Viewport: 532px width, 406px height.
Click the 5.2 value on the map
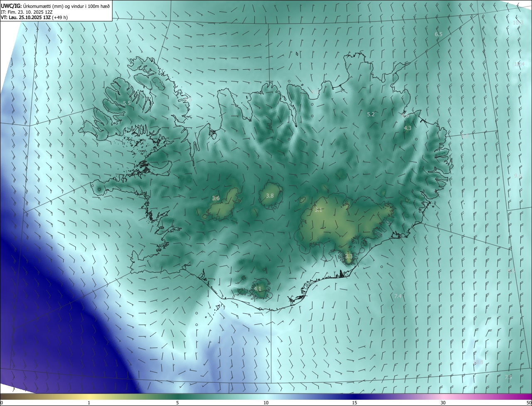pos(371,114)
